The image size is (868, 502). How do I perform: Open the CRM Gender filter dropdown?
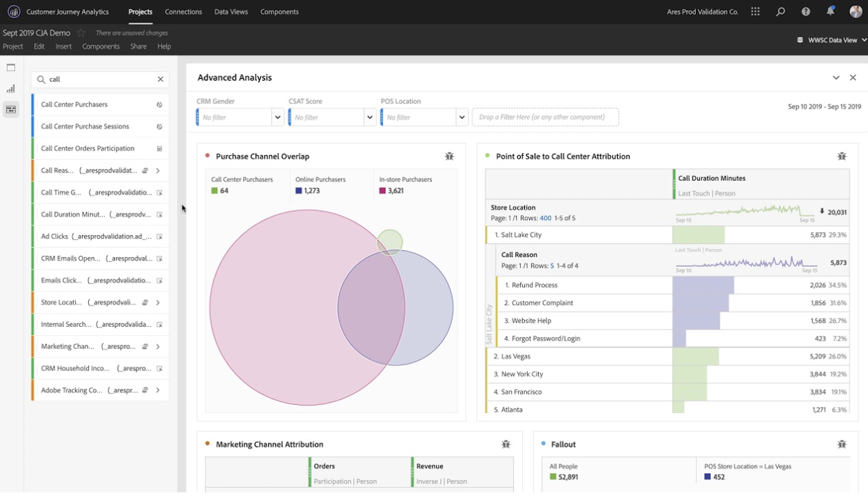tap(278, 117)
